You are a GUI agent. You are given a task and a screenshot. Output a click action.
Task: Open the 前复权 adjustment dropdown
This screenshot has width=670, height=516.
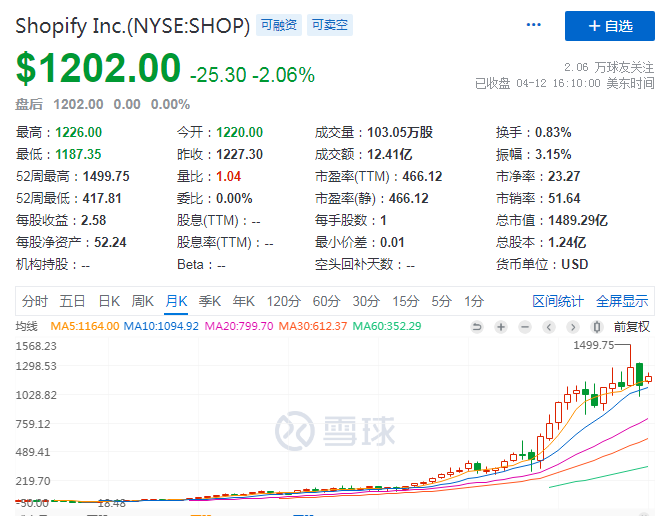coord(631,326)
